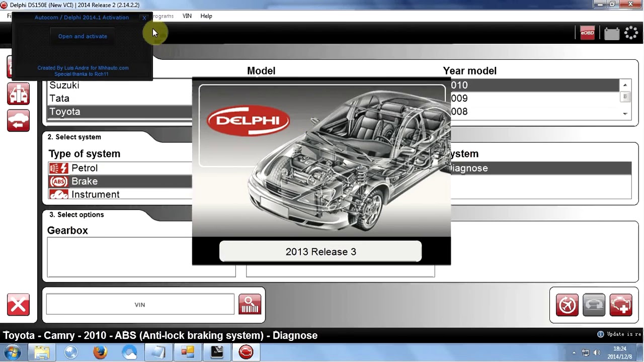The height and width of the screenshot is (362, 644).
Task: Click the car with back arrow sidebar icon
Action: (x=18, y=120)
